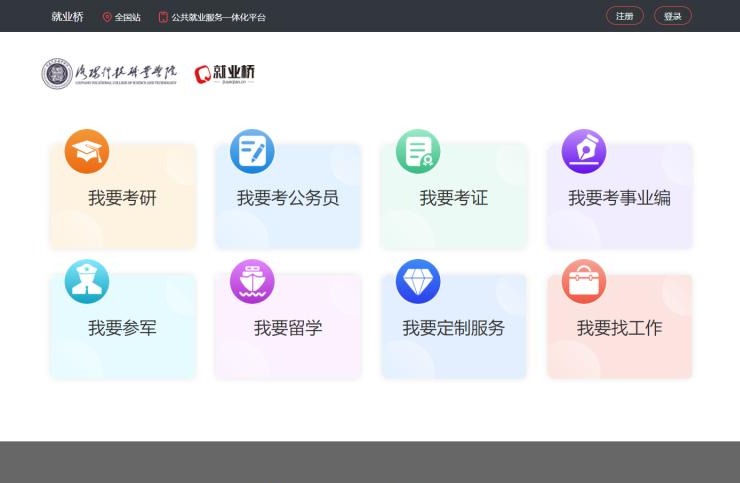Click the cyan soldier icon
This screenshot has width=740, height=483.
(x=87, y=282)
